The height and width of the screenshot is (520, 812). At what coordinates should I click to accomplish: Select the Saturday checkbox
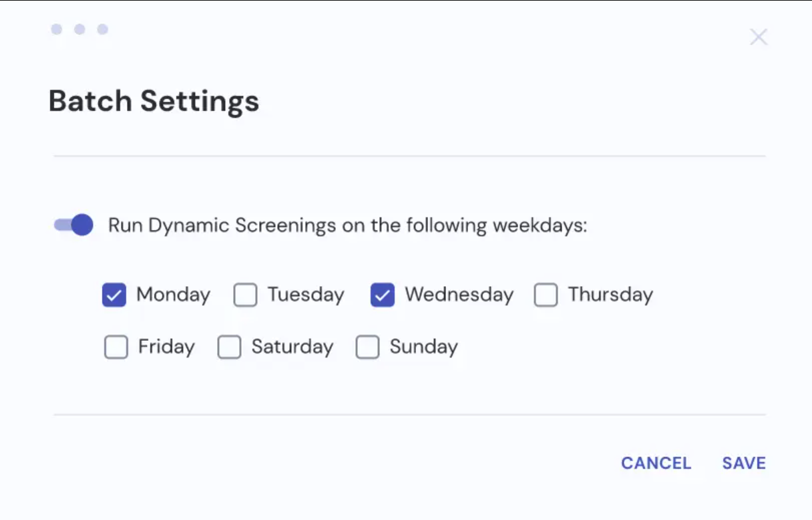click(229, 347)
